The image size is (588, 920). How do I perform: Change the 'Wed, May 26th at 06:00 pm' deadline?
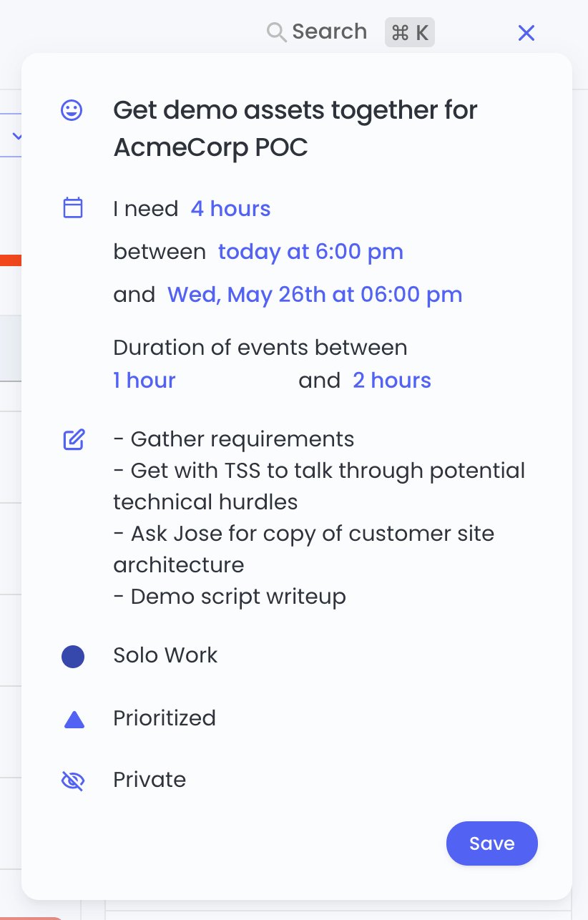[x=315, y=295]
